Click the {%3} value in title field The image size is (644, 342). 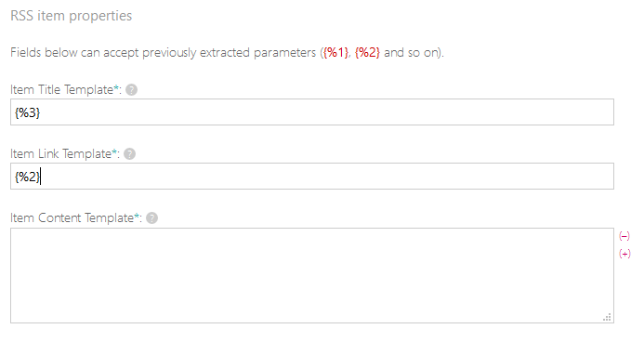tap(28, 112)
